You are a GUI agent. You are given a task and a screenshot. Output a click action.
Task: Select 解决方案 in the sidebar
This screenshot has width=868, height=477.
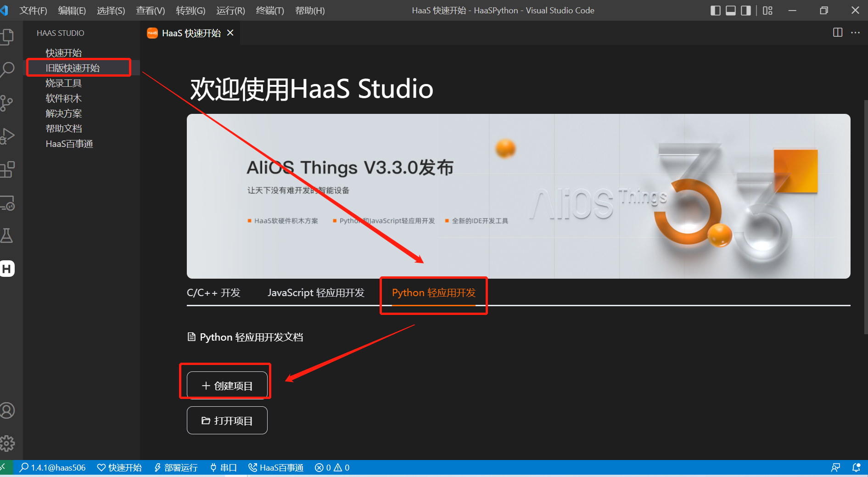point(82,113)
